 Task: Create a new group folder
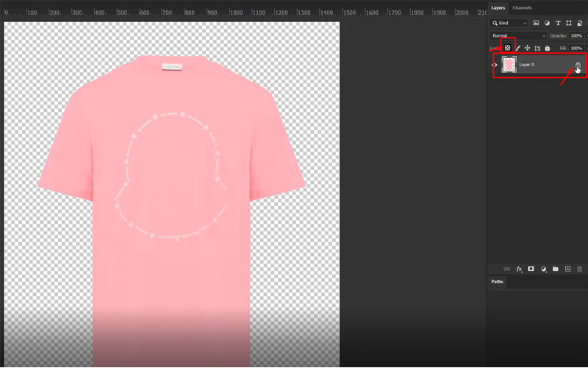pyautogui.click(x=556, y=269)
